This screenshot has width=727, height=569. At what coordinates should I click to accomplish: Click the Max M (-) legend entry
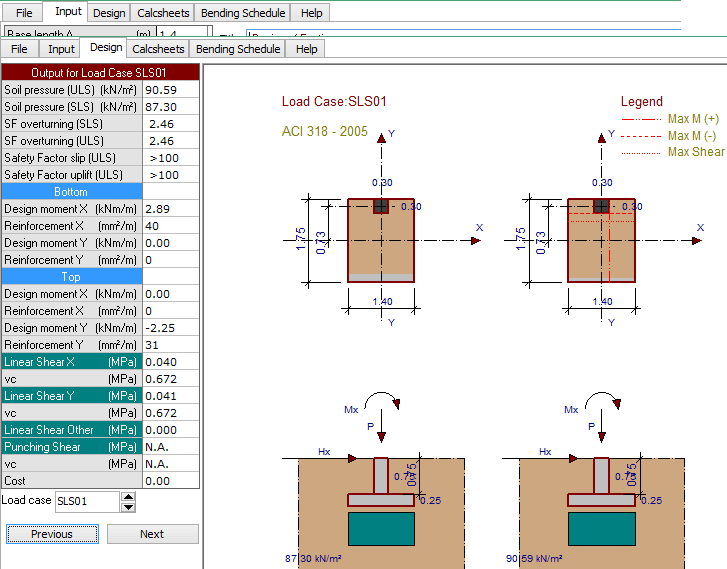[x=692, y=136]
